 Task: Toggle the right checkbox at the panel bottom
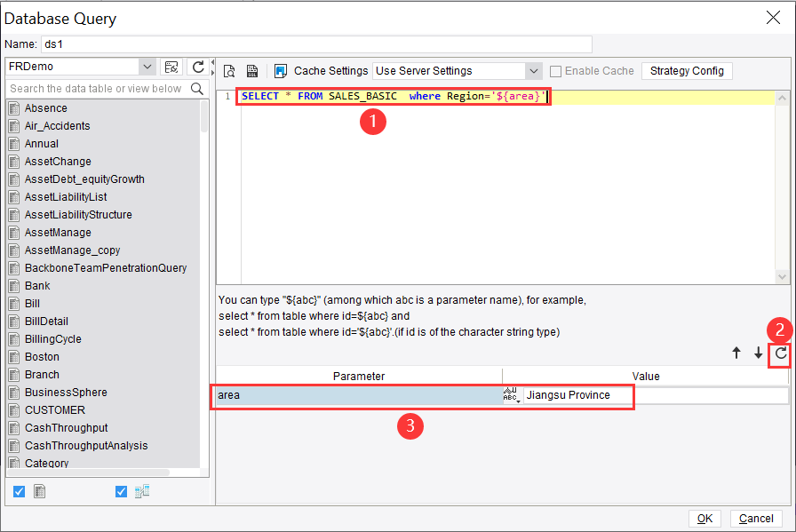tap(122, 490)
